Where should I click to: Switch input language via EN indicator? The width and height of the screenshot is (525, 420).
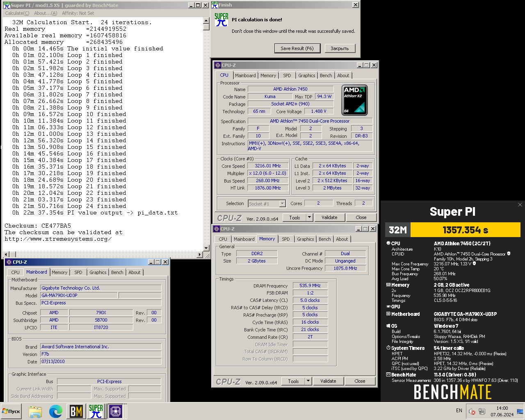point(459,411)
